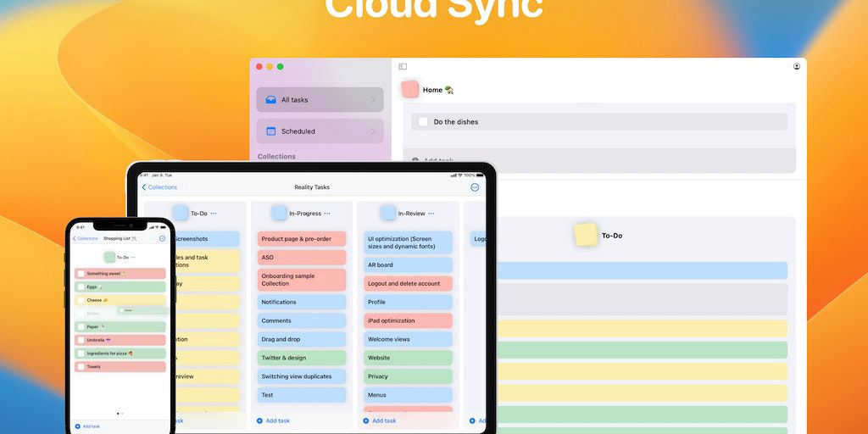This screenshot has width=868, height=434.
Task: Open the iPad Reality Tasks more options icon
Action: 475,187
